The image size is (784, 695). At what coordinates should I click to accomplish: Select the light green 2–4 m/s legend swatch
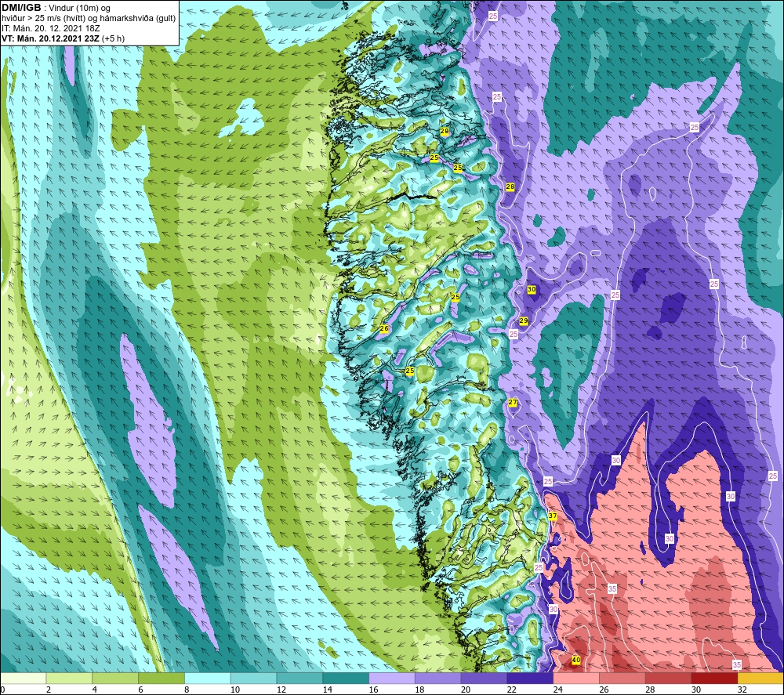70,678
